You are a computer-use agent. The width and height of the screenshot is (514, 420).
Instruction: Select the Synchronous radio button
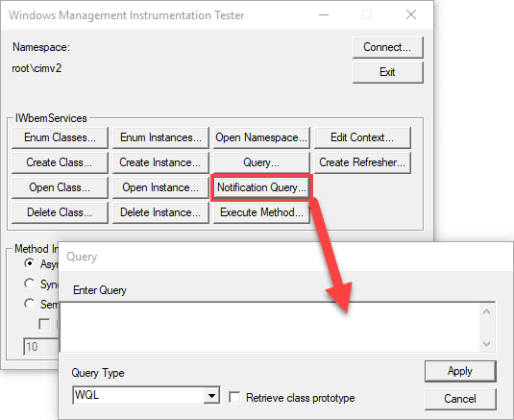click(x=30, y=284)
